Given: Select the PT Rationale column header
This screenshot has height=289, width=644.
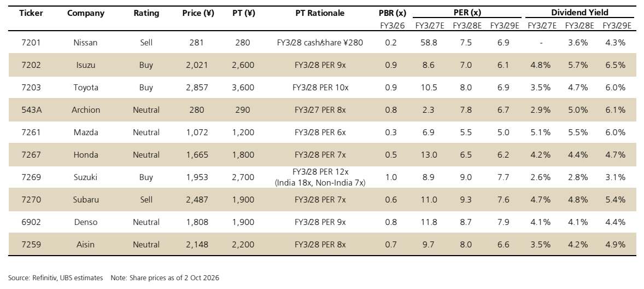Looking at the screenshot, I should pos(320,13).
